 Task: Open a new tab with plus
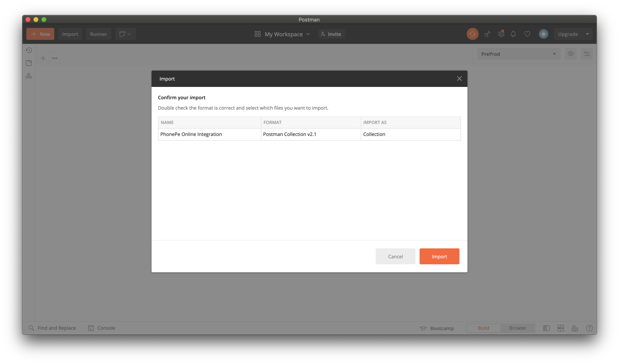43,58
